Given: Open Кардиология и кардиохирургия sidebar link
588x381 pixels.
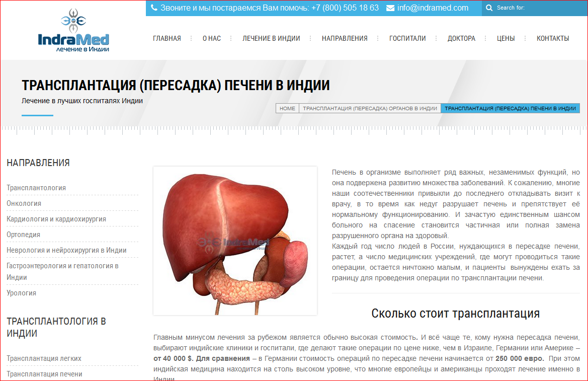Looking at the screenshot, I should tap(56, 219).
